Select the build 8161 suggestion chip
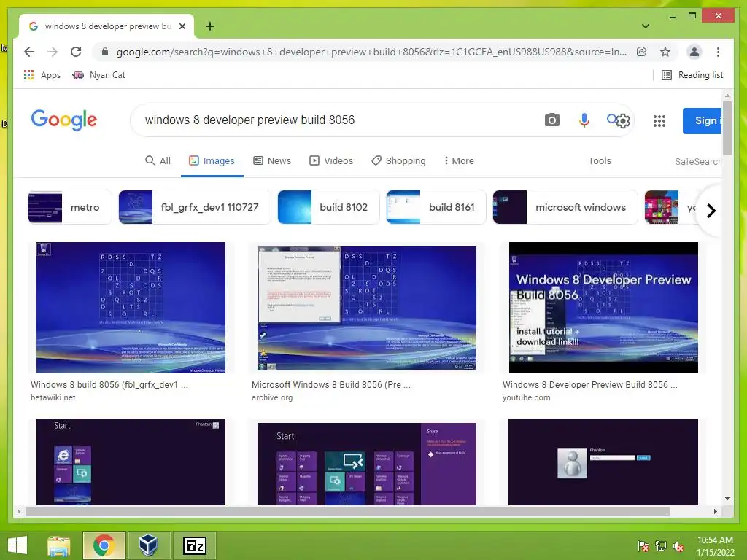 click(436, 207)
